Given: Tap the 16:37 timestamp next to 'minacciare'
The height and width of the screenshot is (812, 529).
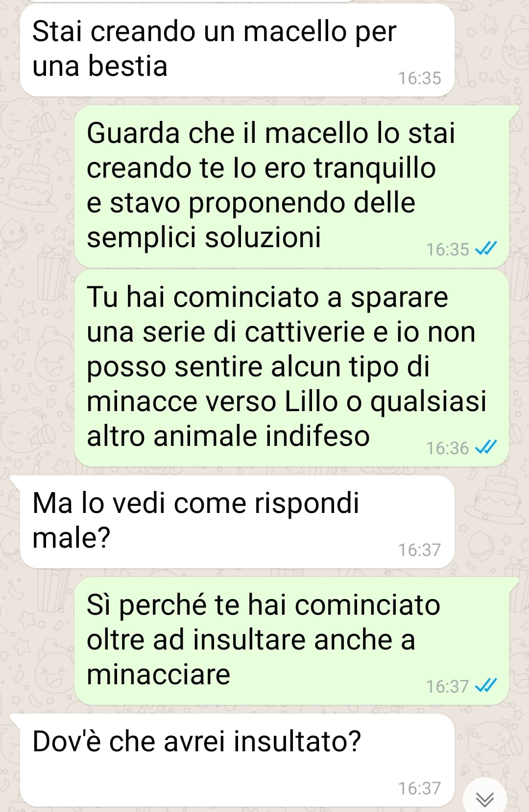Looking at the screenshot, I should pyautogui.click(x=448, y=686).
